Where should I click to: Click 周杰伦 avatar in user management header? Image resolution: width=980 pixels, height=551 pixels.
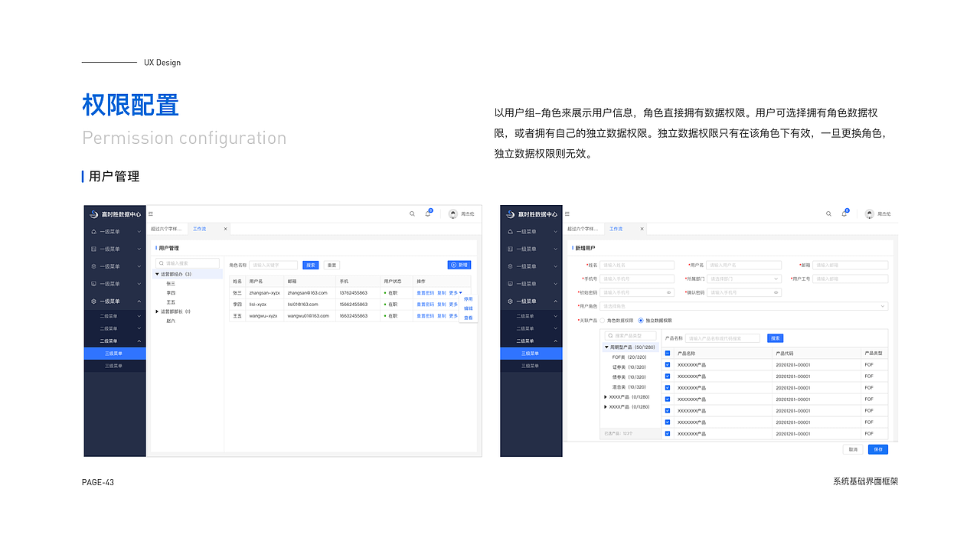coord(453,214)
